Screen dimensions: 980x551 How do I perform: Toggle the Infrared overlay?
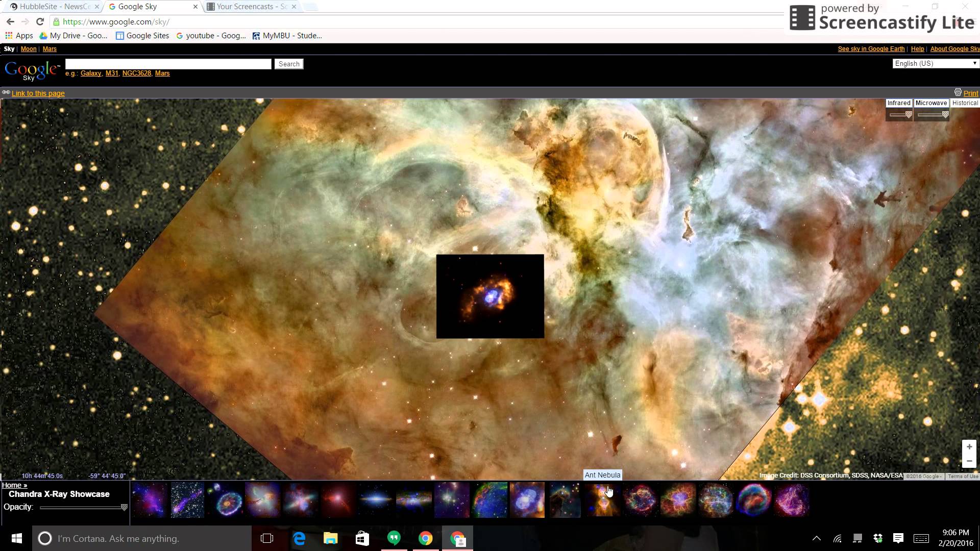[898, 103]
